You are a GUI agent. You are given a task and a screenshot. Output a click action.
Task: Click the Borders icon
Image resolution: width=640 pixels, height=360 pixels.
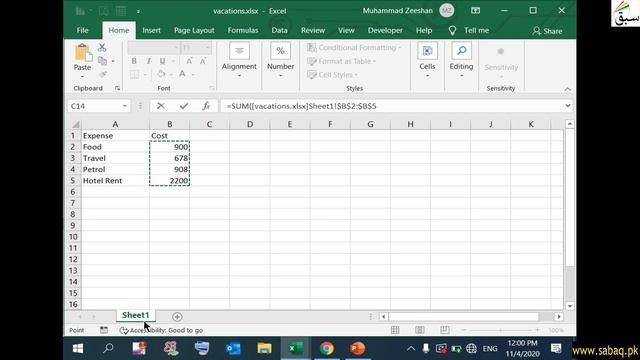pos(134,74)
